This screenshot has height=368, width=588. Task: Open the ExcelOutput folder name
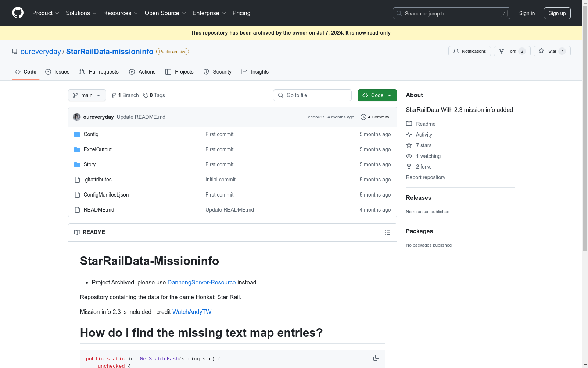click(98, 149)
